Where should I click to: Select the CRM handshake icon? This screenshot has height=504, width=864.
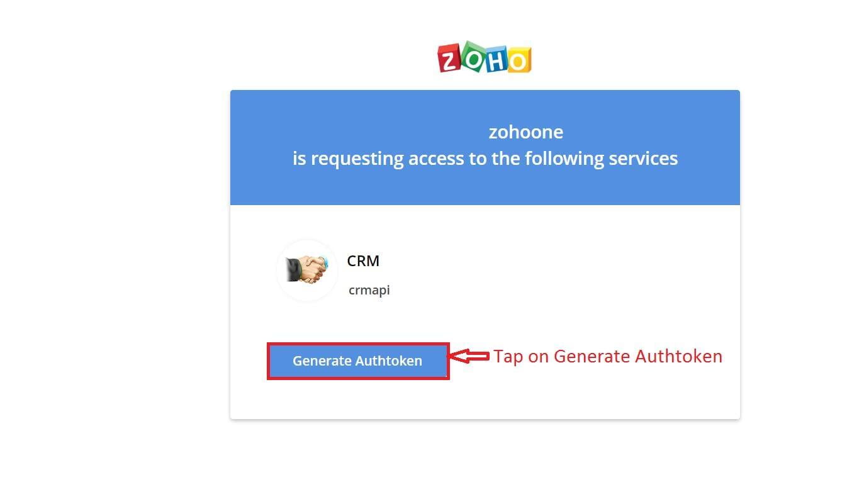click(x=307, y=270)
